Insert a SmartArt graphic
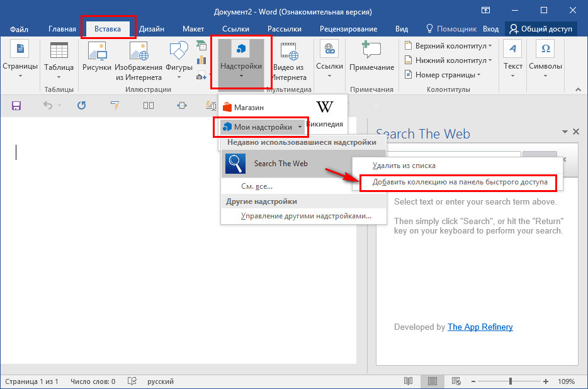 click(201, 46)
